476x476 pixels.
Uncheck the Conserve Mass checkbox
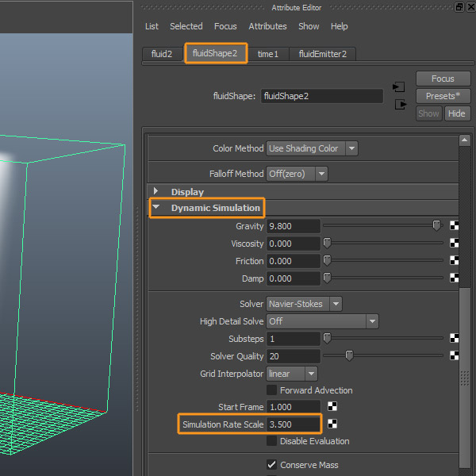[271, 464]
